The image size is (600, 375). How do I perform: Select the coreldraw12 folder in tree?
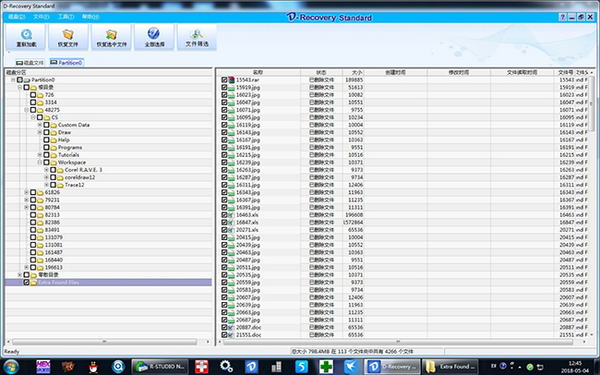pyautogui.click(x=80, y=177)
